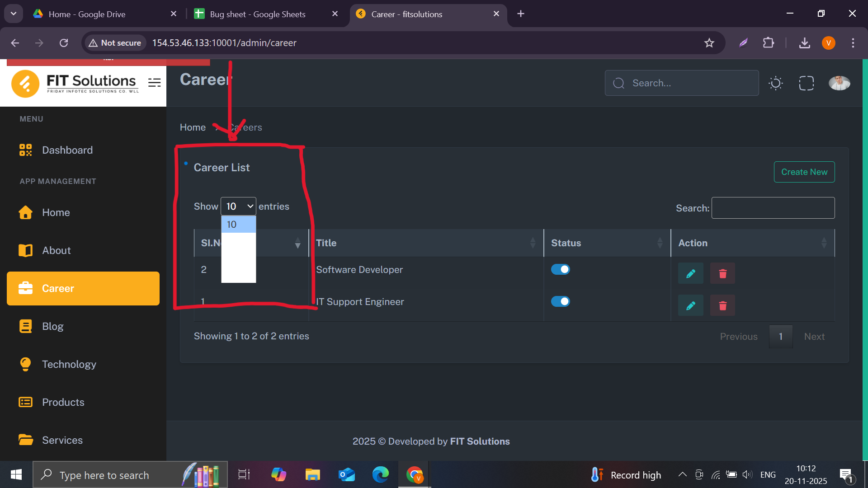Image resolution: width=868 pixels, height=488 pixels.
Task: Switch to Bug sheet Google Sheets tab
Action: (258, 14)
